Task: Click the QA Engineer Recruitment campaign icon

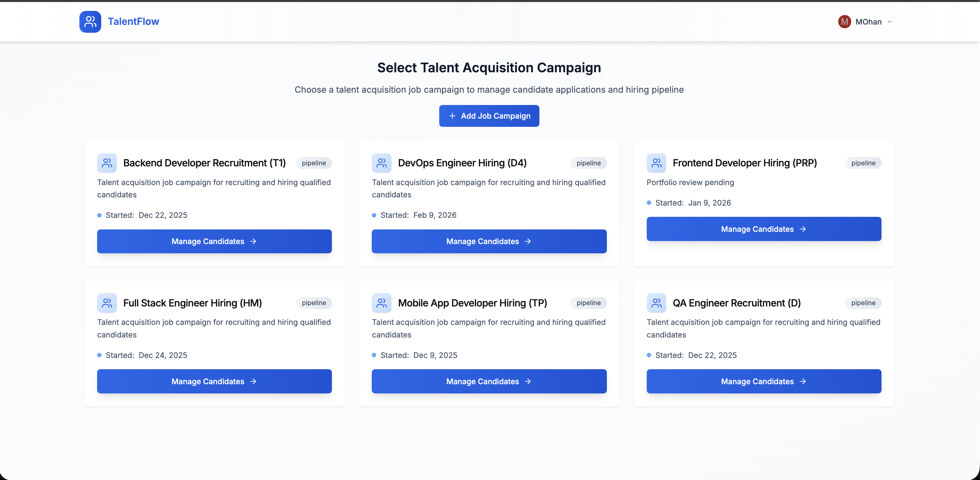Action: point(656,303)
